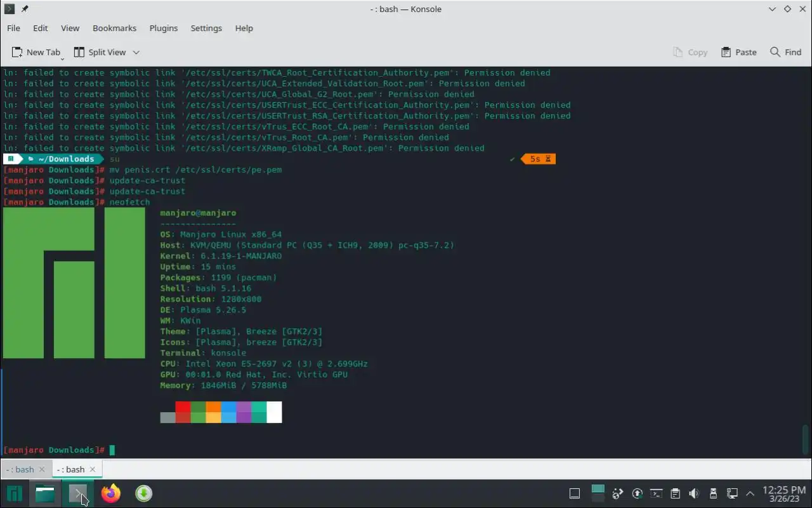Click the 'neofetch' command text
Image resolution: width=812 pixels, height=508 pixels.
point(129,202)
